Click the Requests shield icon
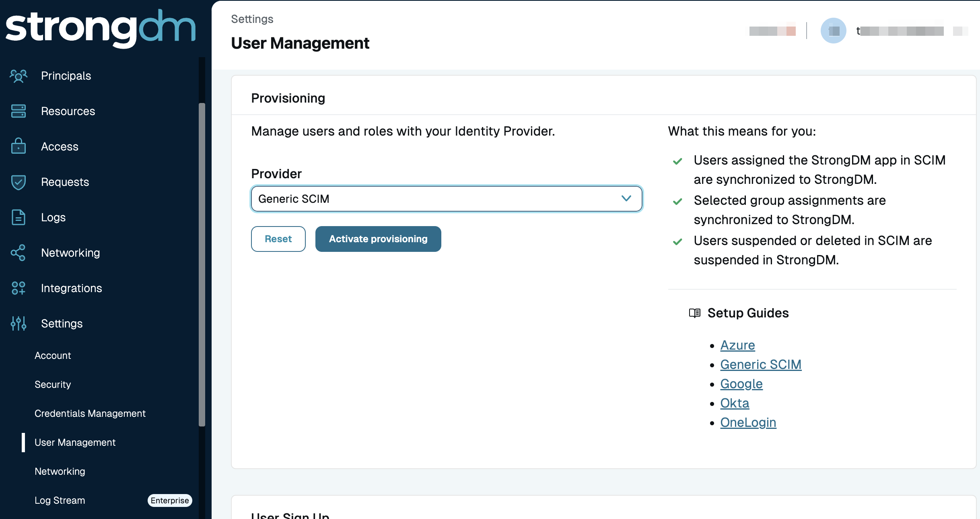Viewport: 980px width, 519px height. (18, 182)
